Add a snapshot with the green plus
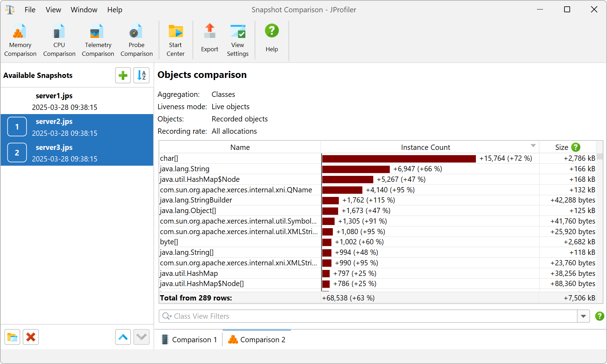The image size is (607, 364). (123, 75)
